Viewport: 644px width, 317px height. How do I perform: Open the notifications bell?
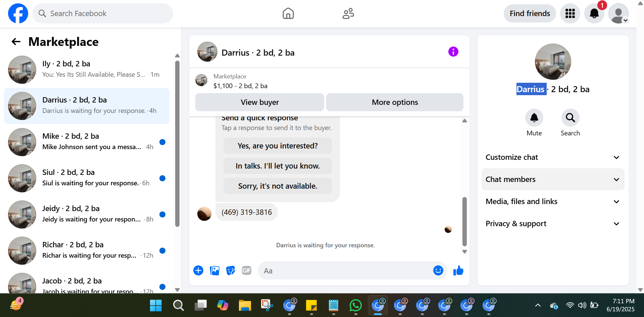coord(594,13)
